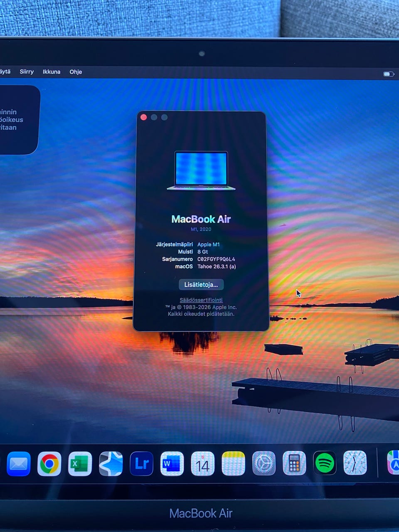The image size is (399, 532).
Task: Click the M1, 2020 model subtitle
Action: 201,229
